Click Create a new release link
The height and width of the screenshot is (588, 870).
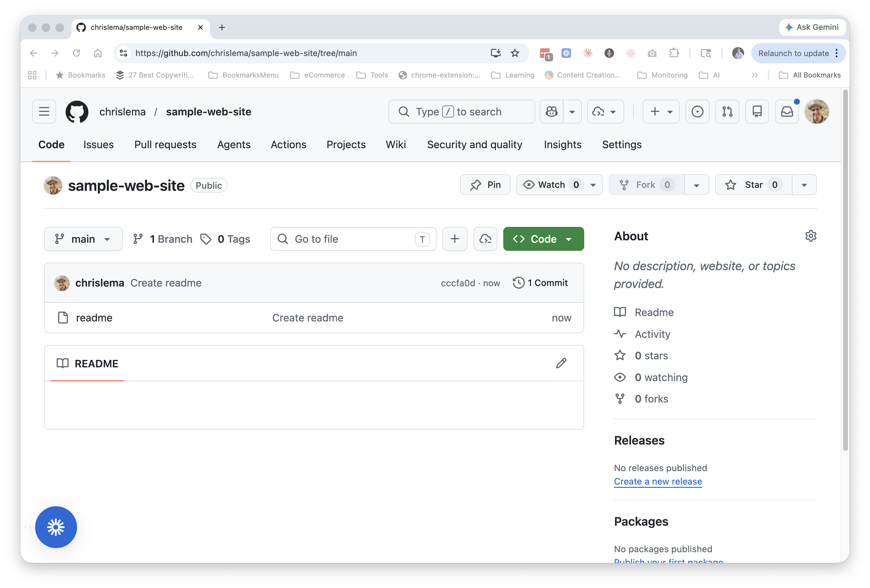pyautogui.click(x=658, y=481)
